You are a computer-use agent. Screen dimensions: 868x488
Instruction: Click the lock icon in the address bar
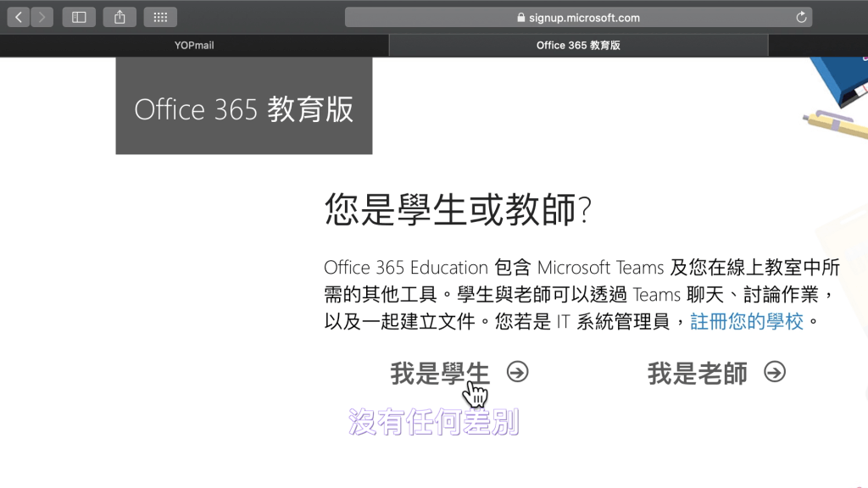(x=521, y=17)
